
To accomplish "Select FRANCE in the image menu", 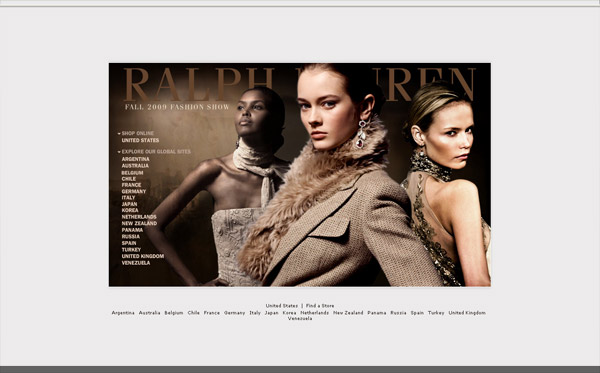I will (132, 185).
